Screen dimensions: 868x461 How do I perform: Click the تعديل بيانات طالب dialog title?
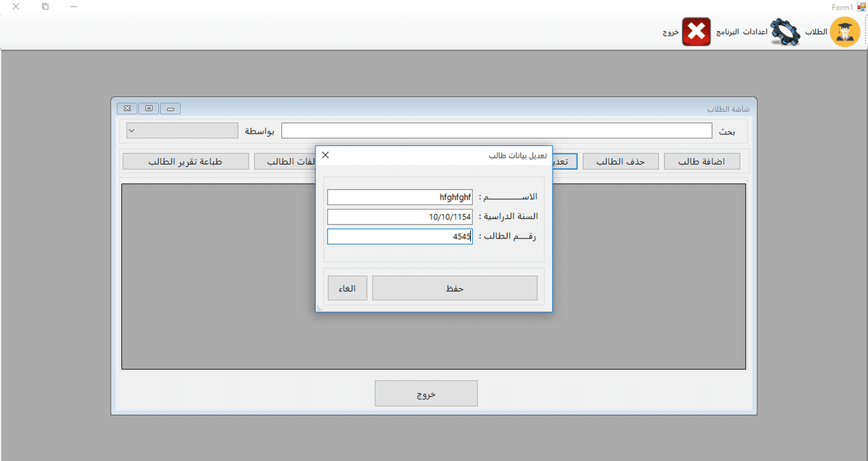coord(519,155)
